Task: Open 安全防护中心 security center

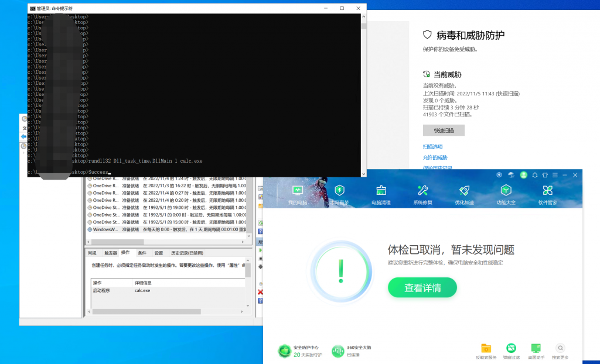Action: pos(301,351)
